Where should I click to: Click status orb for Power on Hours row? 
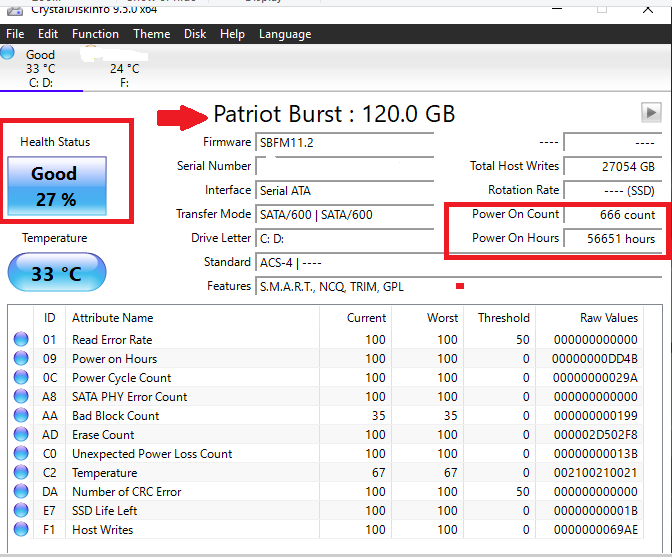click(21, 358)
